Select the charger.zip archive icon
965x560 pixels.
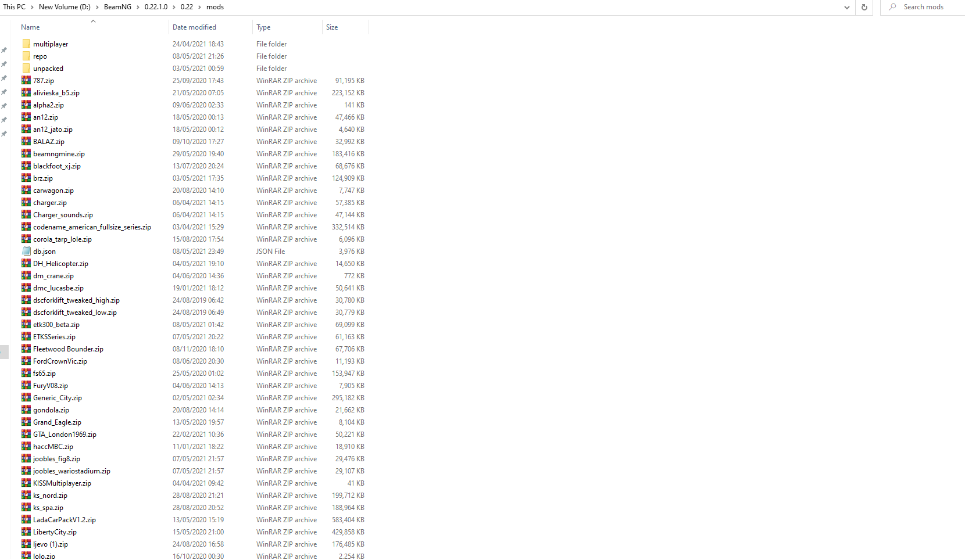point(26,202)
